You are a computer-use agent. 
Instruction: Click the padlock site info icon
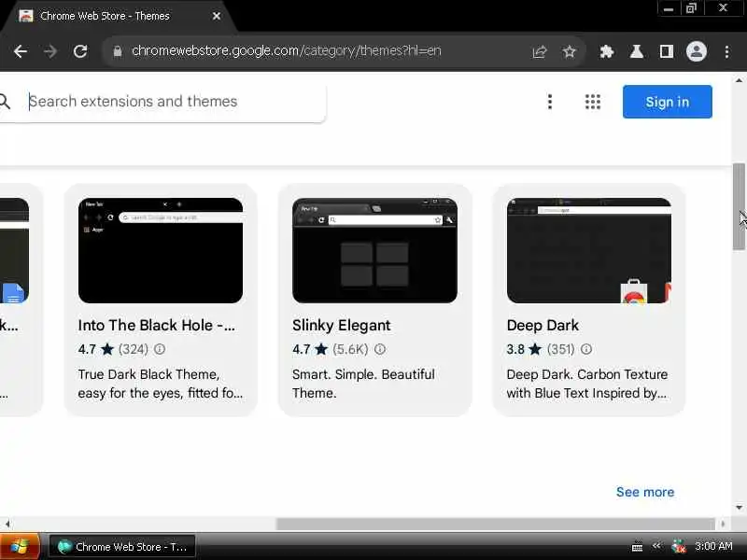(118, 51)
